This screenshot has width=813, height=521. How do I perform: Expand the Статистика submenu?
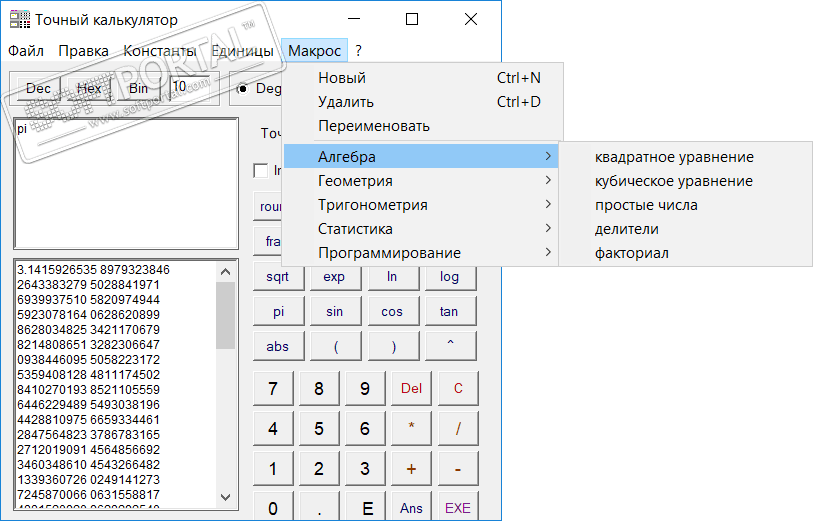click(x=422, y=229)
